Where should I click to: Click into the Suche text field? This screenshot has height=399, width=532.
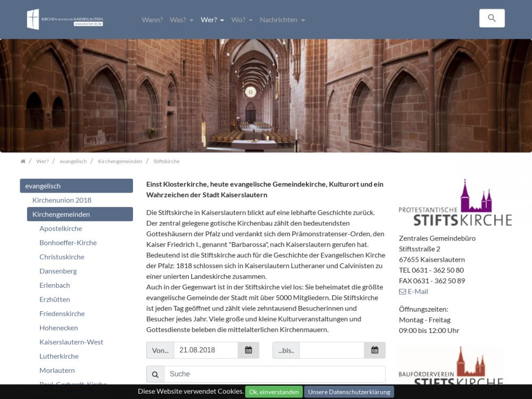[x=274, y=374]
